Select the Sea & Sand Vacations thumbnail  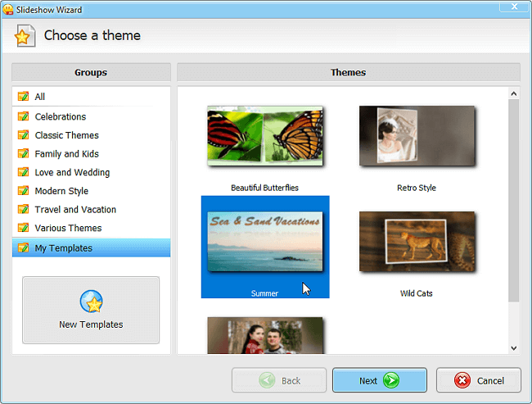pyautogui.click(x=265, y=242)
